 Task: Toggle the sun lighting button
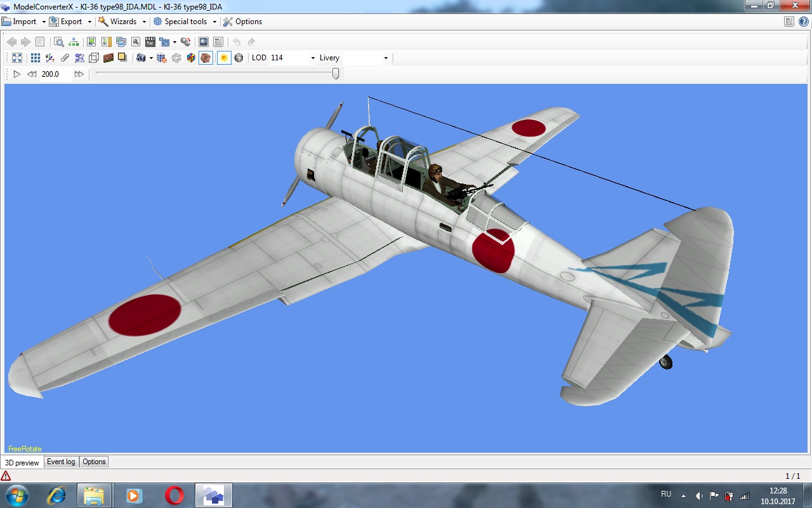pos(223,58)
